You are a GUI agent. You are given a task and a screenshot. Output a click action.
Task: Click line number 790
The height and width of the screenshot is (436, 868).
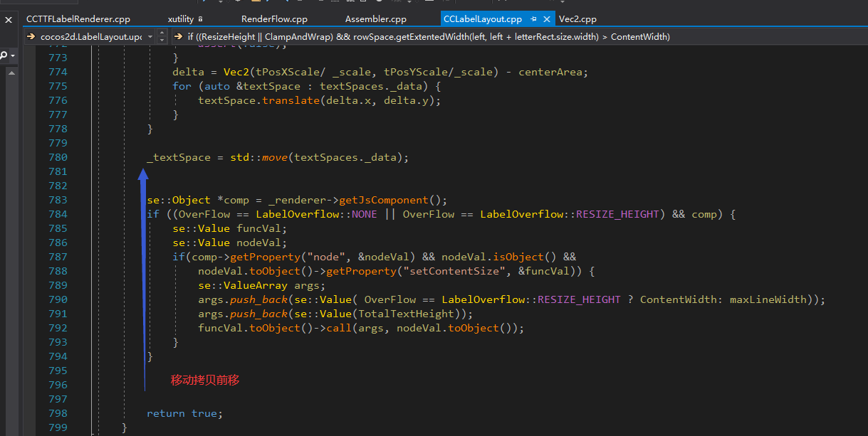tap(57, 299)
